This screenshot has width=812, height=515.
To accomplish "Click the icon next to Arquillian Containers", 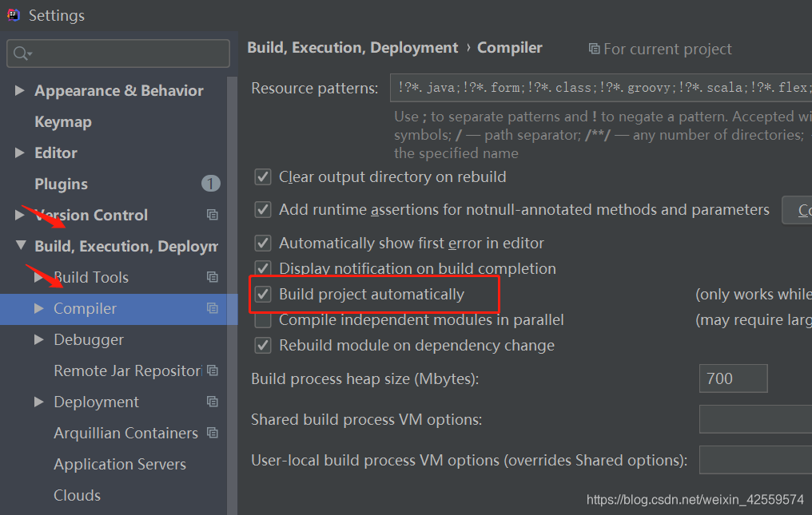I will point(212,433).
